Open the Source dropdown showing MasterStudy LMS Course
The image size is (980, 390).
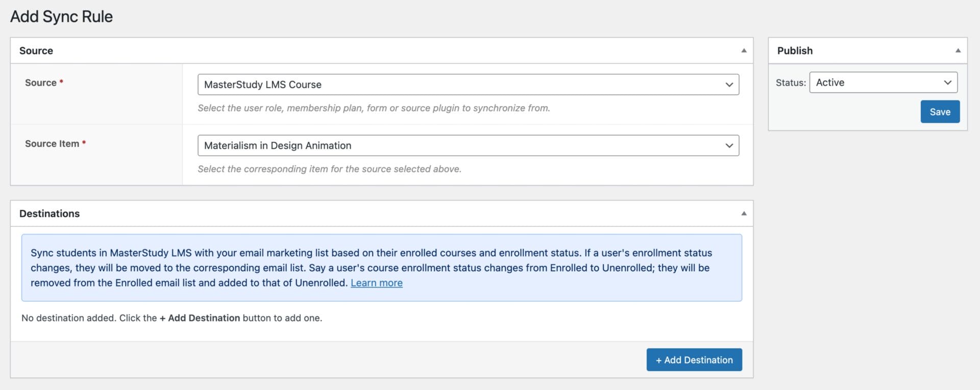pos(468,85)
